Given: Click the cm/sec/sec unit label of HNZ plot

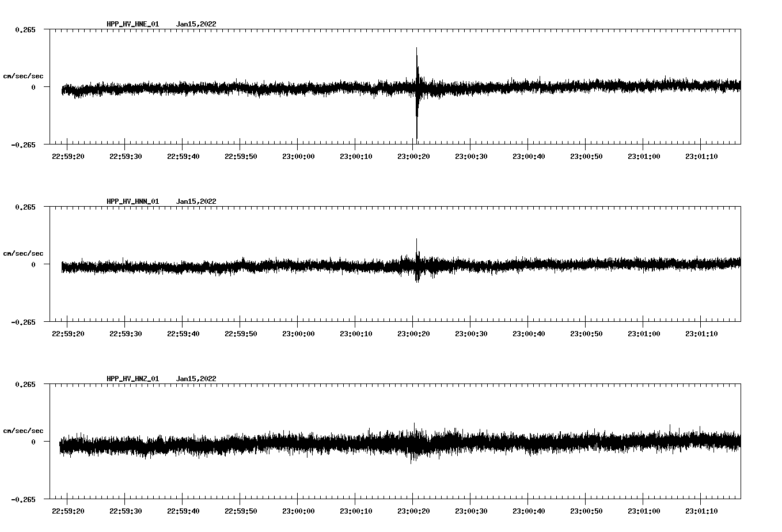Looking at the screenshot, I should point(23,431).
